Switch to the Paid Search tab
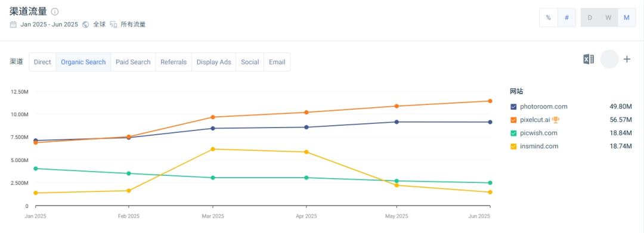Viewport: 644px width, 233px height. [133, 62]
